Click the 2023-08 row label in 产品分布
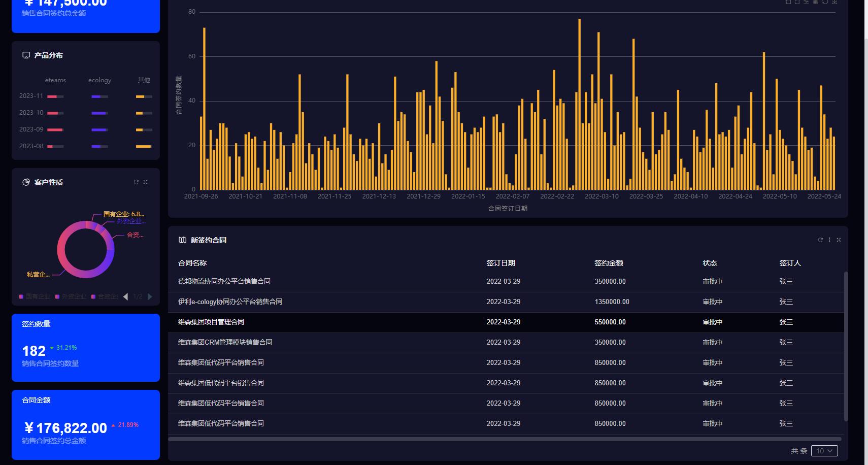Viewport: 868px width, 465px height. pyautogui.click(x=31, y=146)
